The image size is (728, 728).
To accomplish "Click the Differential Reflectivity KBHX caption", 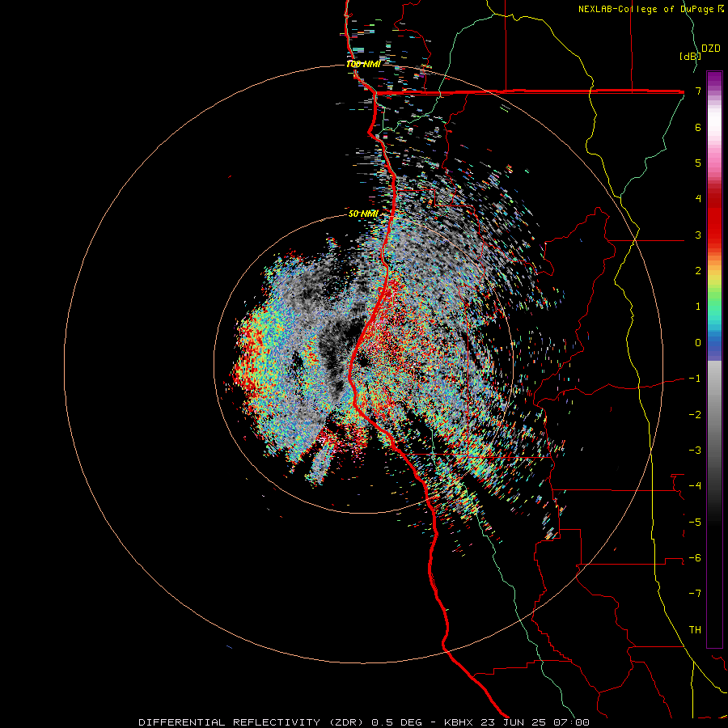I will click(x=364, y=722).
